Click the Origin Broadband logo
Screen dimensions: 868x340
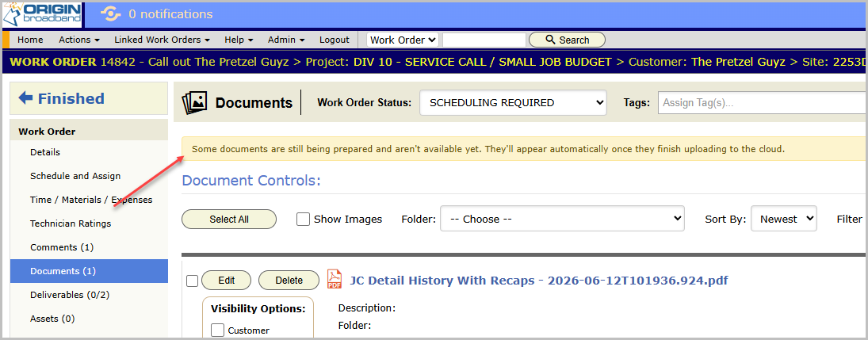42,14
